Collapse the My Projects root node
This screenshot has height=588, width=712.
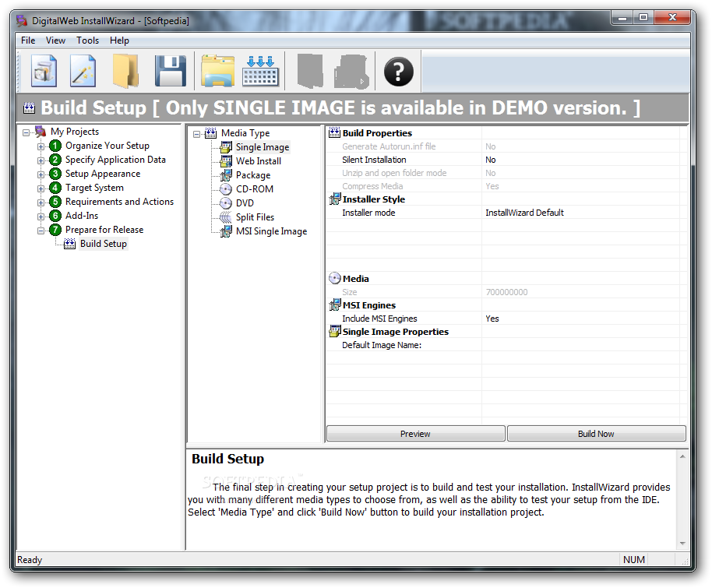26,132
